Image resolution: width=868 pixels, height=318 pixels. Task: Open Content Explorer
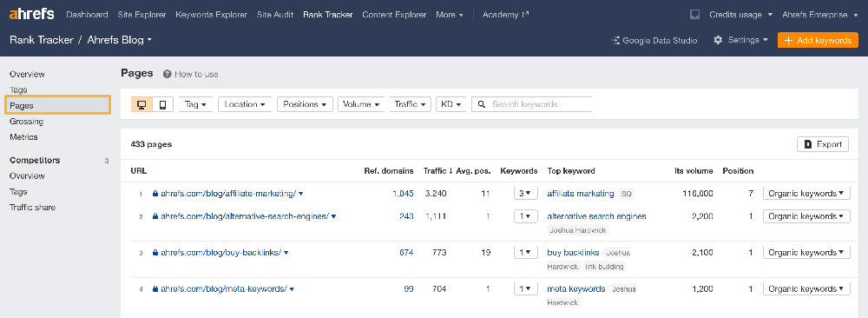[x=394, y=15]
